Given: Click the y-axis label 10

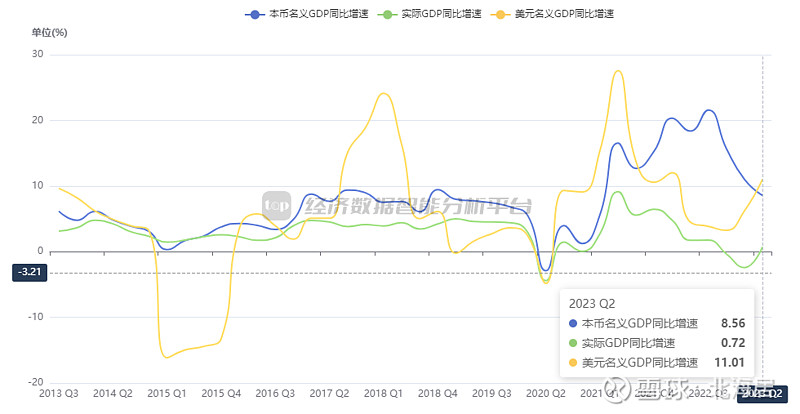Looking at the screenshot, I should pyautogui.click(x=37, y=185).
